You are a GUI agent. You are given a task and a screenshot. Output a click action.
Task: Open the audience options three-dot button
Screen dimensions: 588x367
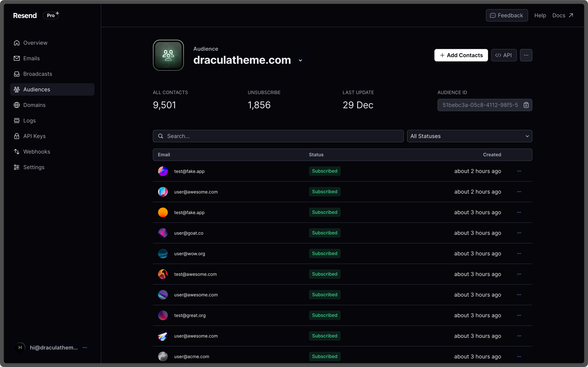pyautogui.click(x=526, y=55)
